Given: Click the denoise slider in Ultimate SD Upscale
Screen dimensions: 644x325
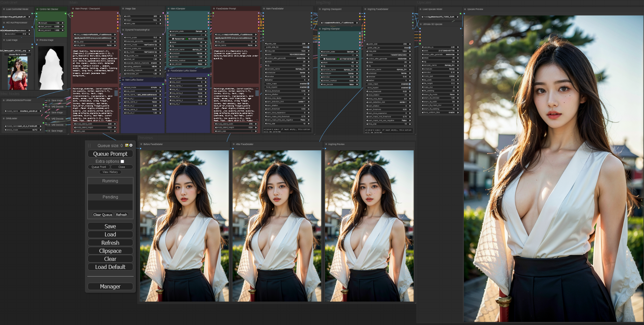Looking at the screenshot, I should click(440, 73).
